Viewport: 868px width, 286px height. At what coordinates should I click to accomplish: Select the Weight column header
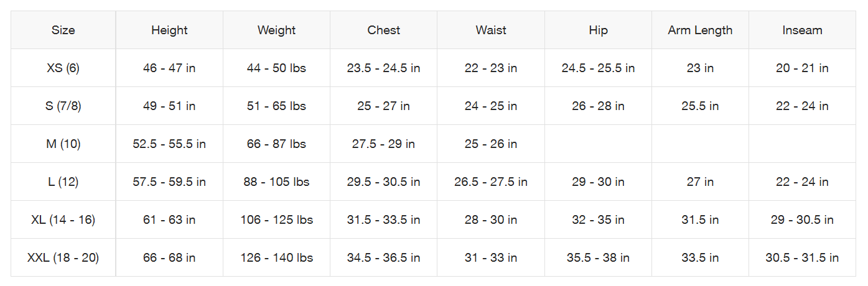(276, 30)
